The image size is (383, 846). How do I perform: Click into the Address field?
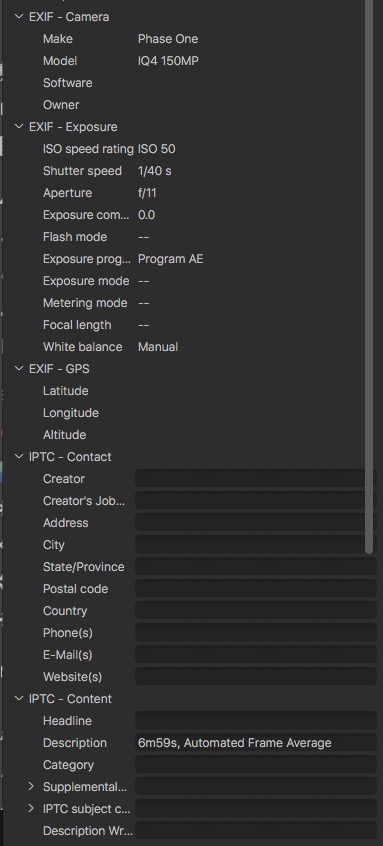tap(256, 523)
